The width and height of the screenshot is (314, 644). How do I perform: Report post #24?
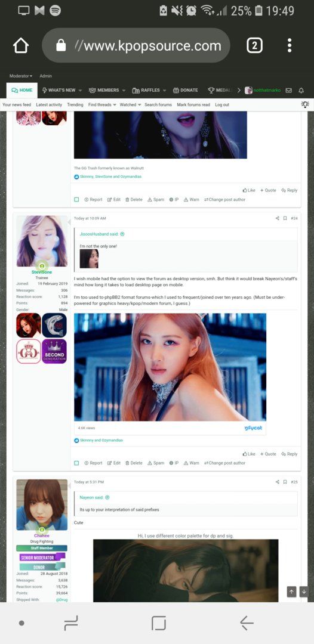pos(93,463)
